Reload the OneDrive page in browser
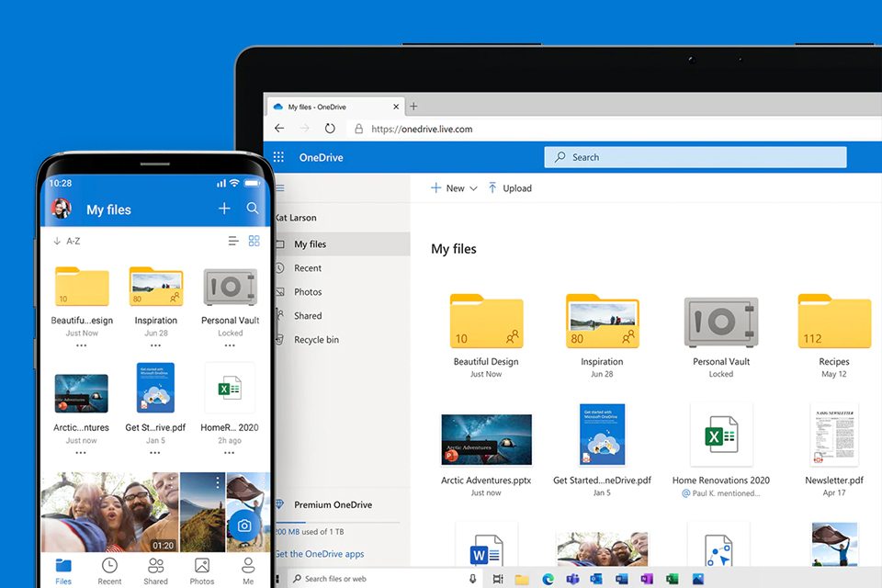This screenshot has width=882, height=588. coord(330,129)
